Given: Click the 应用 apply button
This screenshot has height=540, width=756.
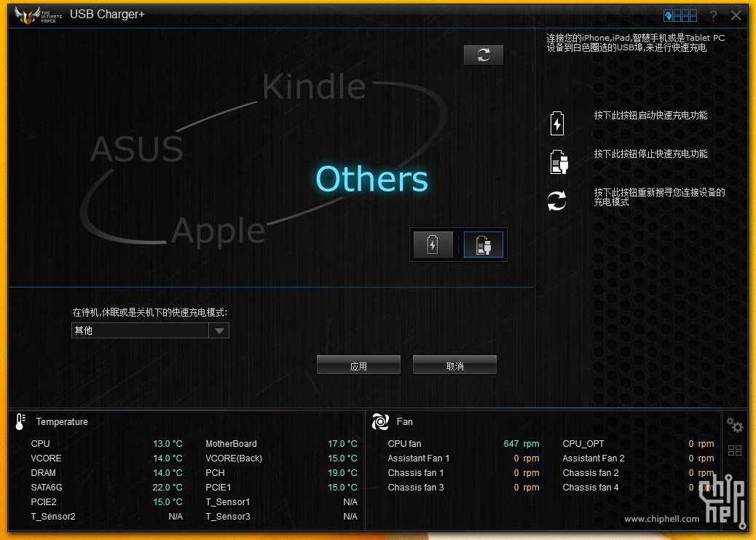Looking at the screenshot, I should point(358,365).
